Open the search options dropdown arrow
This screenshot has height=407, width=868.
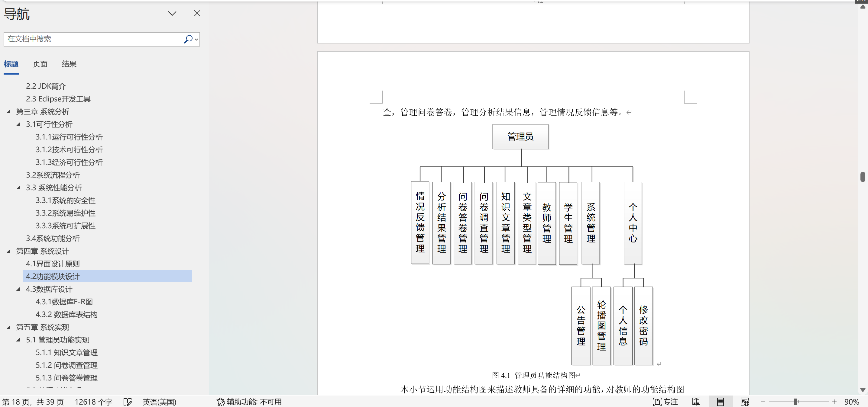(x=196, y=39)
